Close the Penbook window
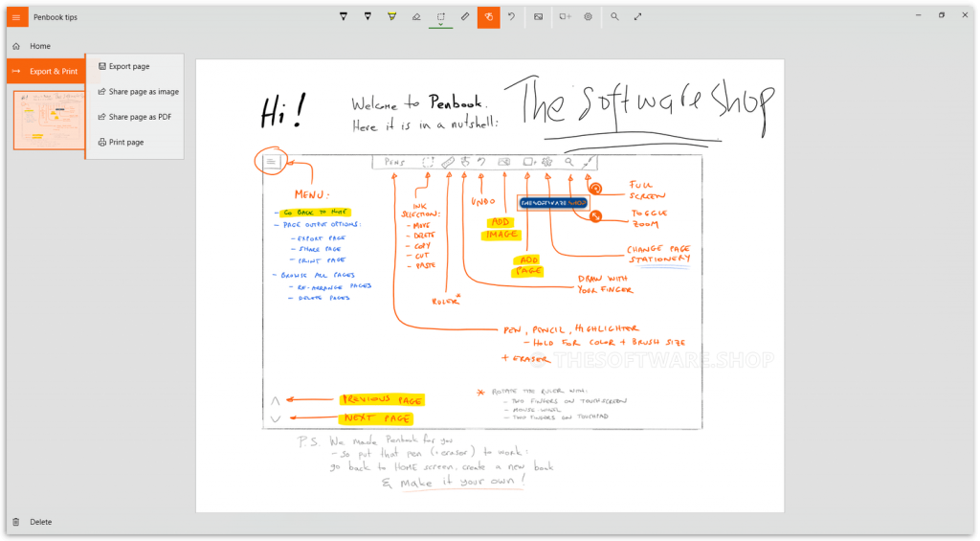980x541 pixels. click(x=965, y=15)
